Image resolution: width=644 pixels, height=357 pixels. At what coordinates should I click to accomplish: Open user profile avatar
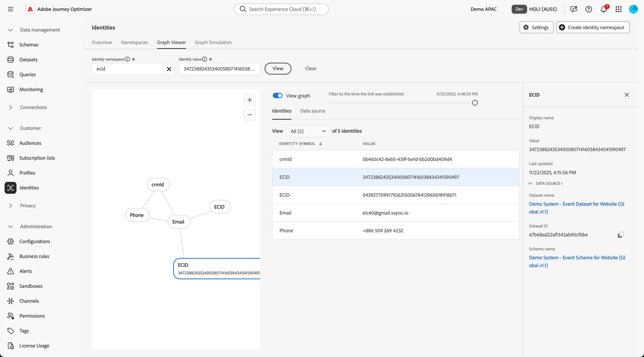[x=634, y=9]
